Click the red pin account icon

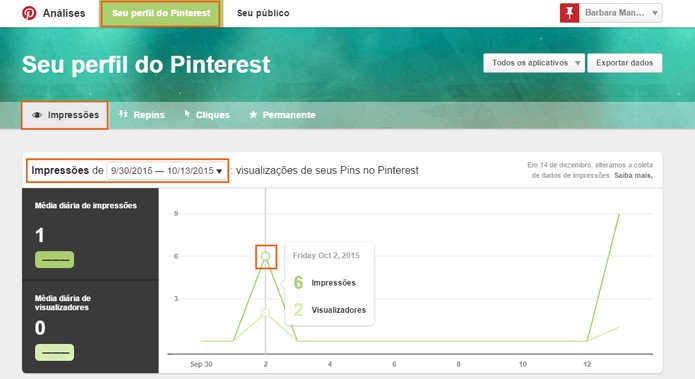point(570,13)
